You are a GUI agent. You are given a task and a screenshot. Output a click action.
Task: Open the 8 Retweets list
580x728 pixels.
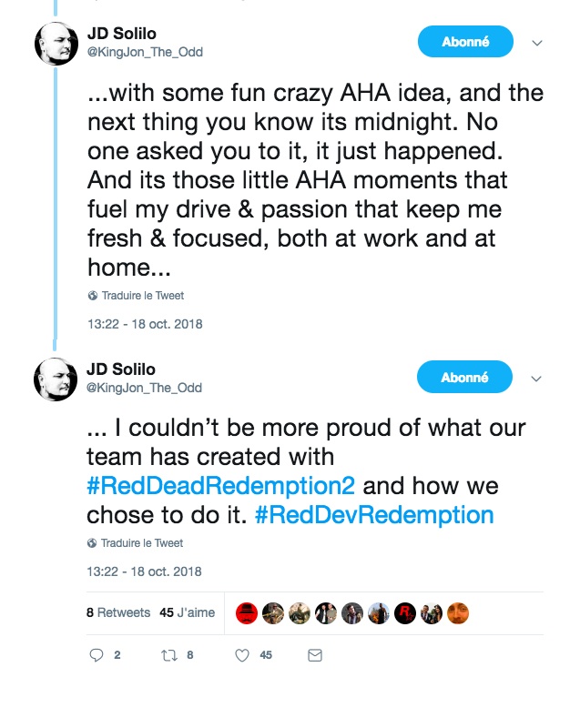point(118,612)
